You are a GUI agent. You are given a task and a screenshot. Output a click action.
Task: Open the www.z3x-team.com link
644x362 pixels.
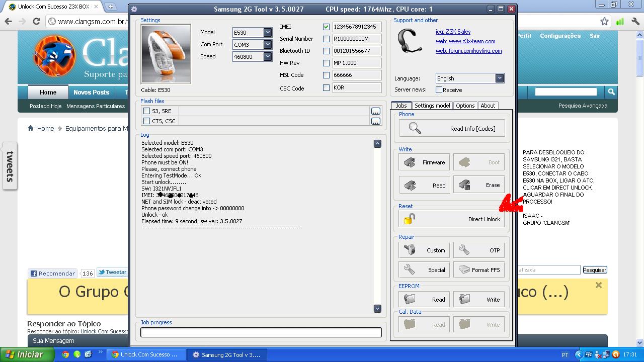[x=465, y=41]
